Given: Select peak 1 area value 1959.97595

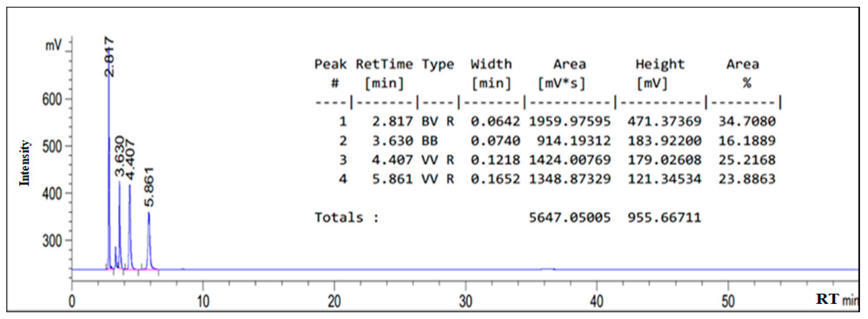Looking at the screenshot, I should pos(570,121).
